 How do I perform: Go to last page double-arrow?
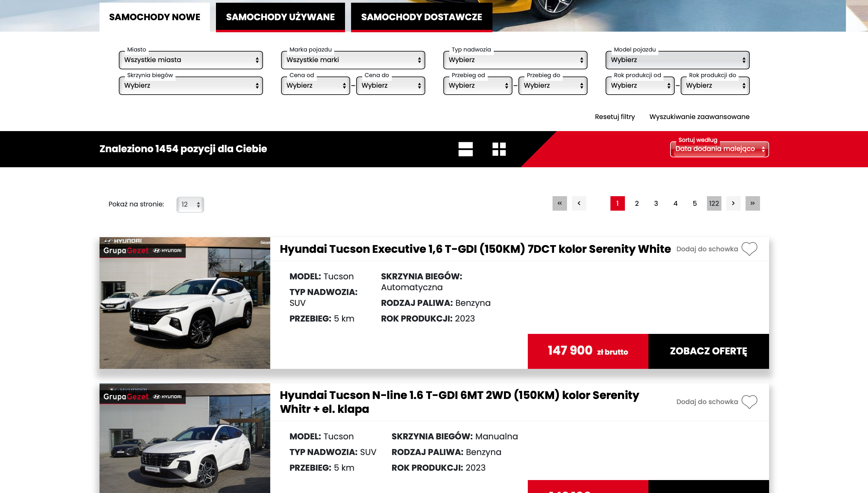pos(752,203)
